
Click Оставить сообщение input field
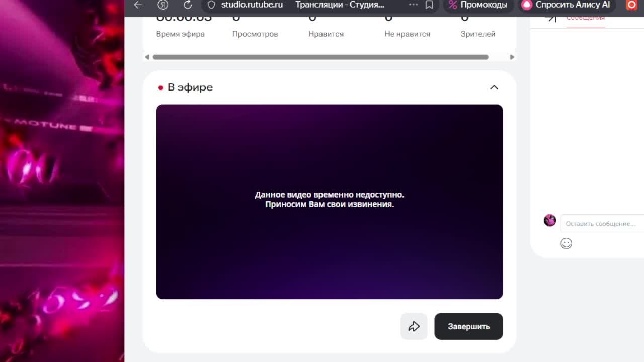click(x=602, y=224)
